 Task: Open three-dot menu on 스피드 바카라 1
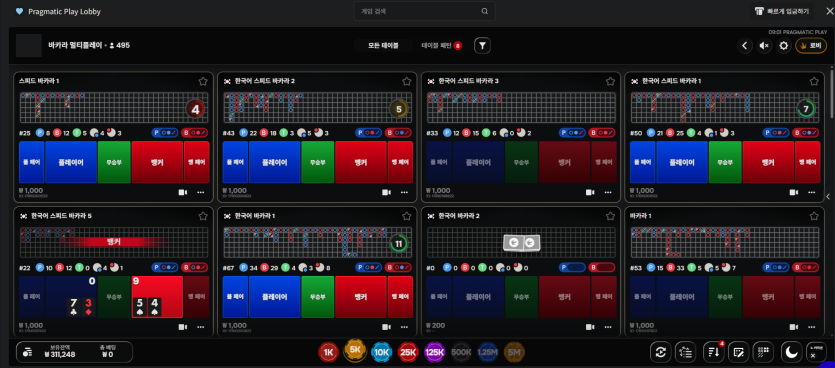201,192
